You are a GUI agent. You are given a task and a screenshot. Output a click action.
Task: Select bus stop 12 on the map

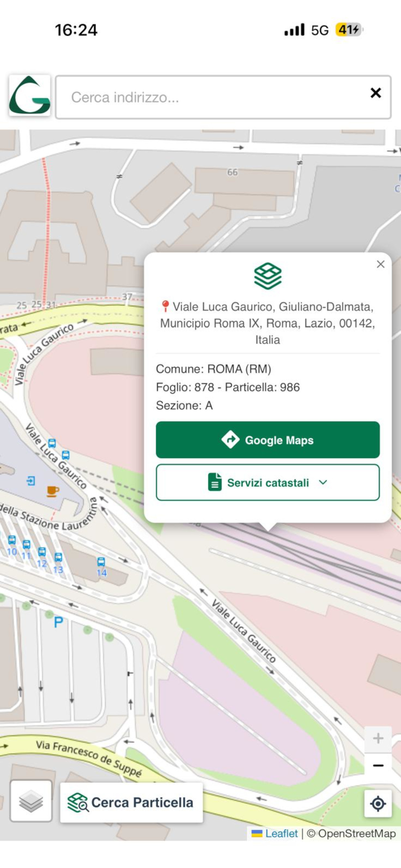(x=42, y=557)
